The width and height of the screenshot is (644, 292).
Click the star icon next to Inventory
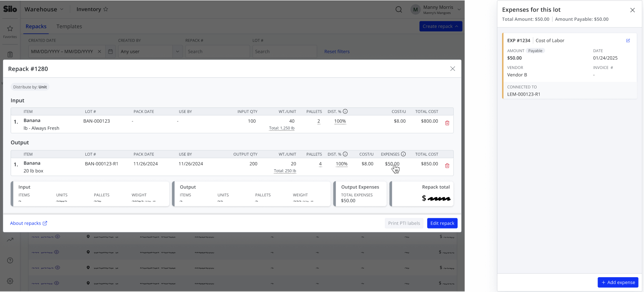click(106, 9)
